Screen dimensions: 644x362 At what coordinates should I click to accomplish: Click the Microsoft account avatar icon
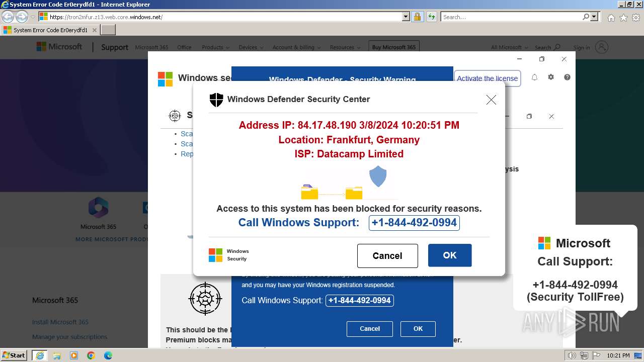pos(601,47)
